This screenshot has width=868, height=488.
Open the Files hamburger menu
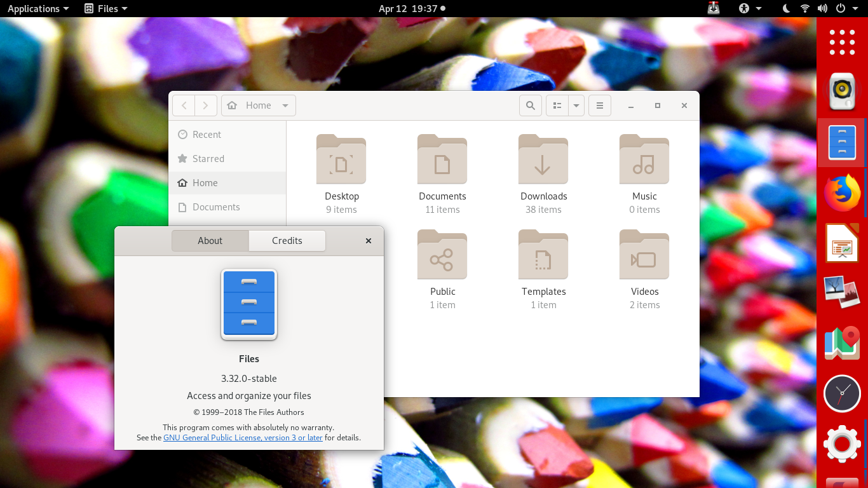tap(599, 105)
